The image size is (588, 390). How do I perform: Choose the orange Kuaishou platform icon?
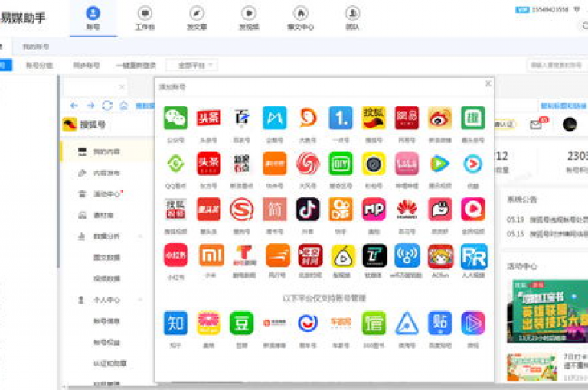click(x=341, y=210)
